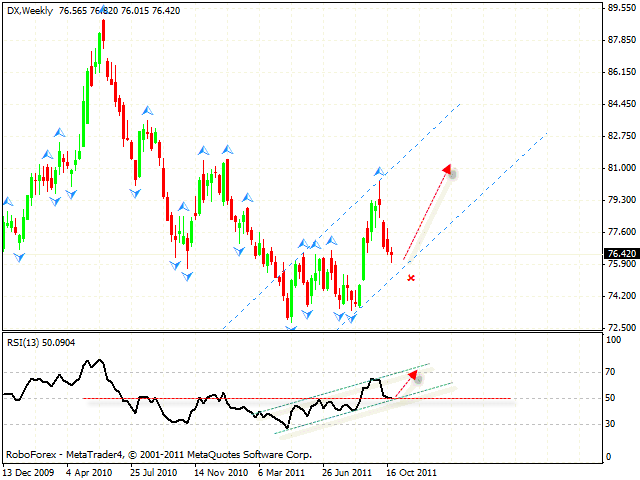Select the red forecast arrowhead on price chart
The height and width of the screenshot is (480, 640).
tap(446, 170)
